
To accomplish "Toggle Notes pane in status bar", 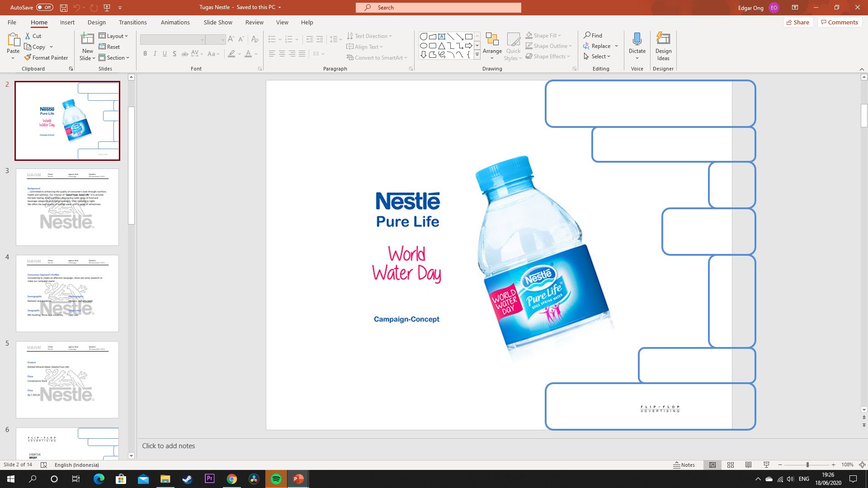I will tap(684, 465).
